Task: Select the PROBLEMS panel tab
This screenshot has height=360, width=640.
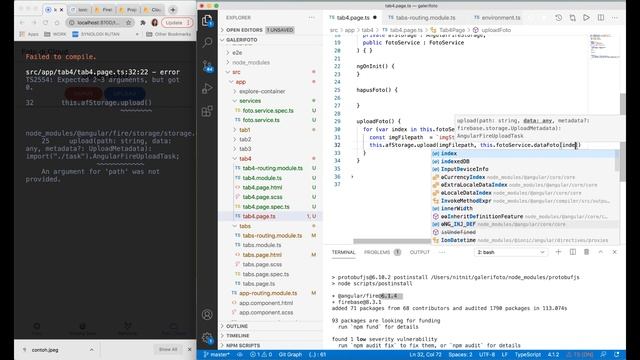Action: (x=382, y=252)
